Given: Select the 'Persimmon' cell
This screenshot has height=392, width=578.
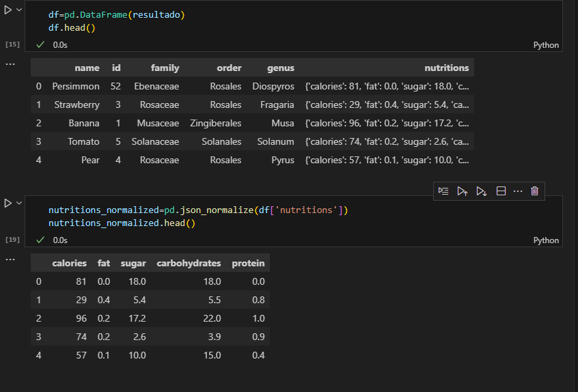Looking at the screenshot, I should 76,86.
